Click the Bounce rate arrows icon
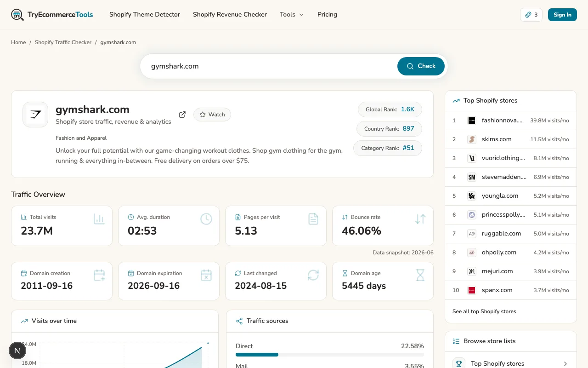The height and width of the screenshot is (368, 588). (420, 219)
